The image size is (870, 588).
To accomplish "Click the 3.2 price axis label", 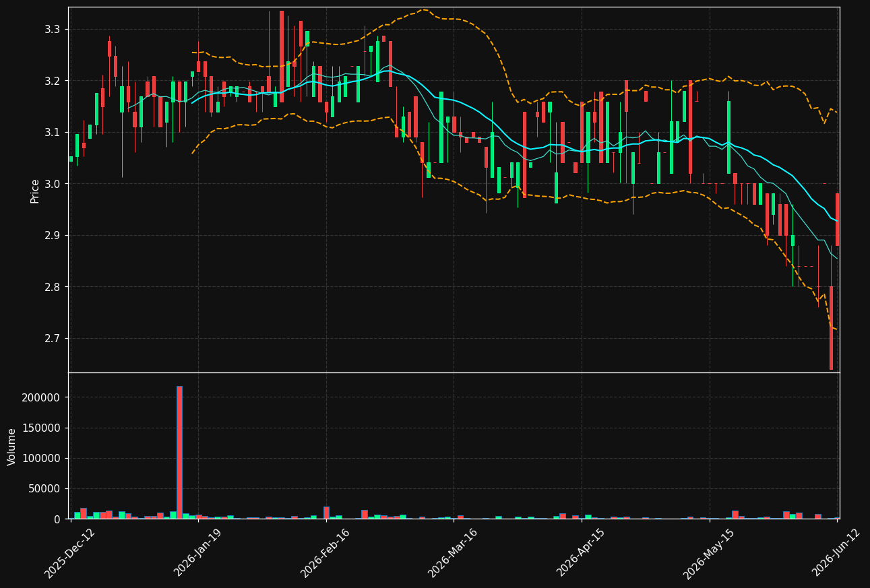I will click(52, 81).
